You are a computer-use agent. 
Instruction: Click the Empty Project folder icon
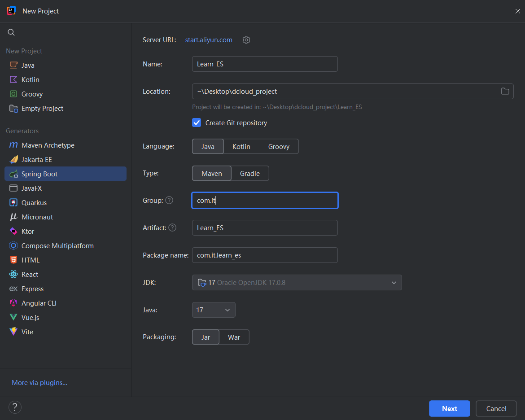tap(13, 108)
